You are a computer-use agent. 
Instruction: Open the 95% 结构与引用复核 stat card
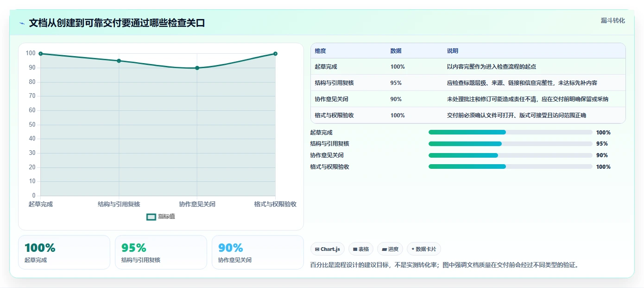[161, 252]
